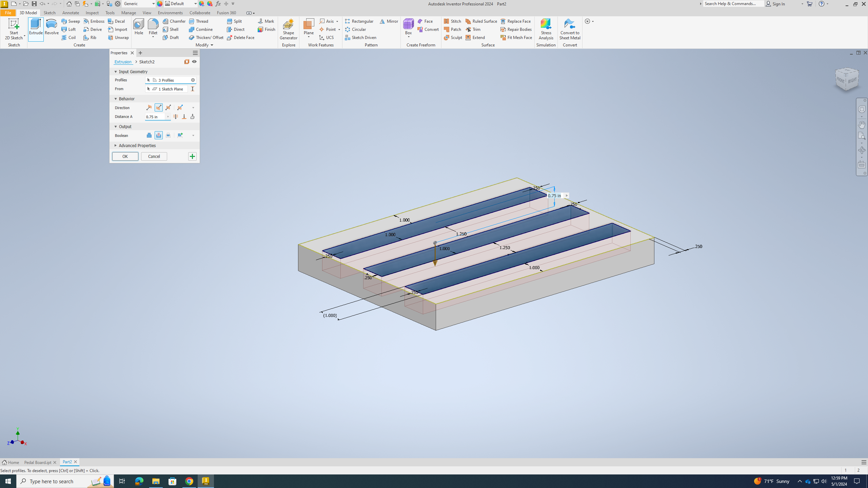Screen dimensions: 868x488
Task: Select the Thread tool
Action: [199, 21]
